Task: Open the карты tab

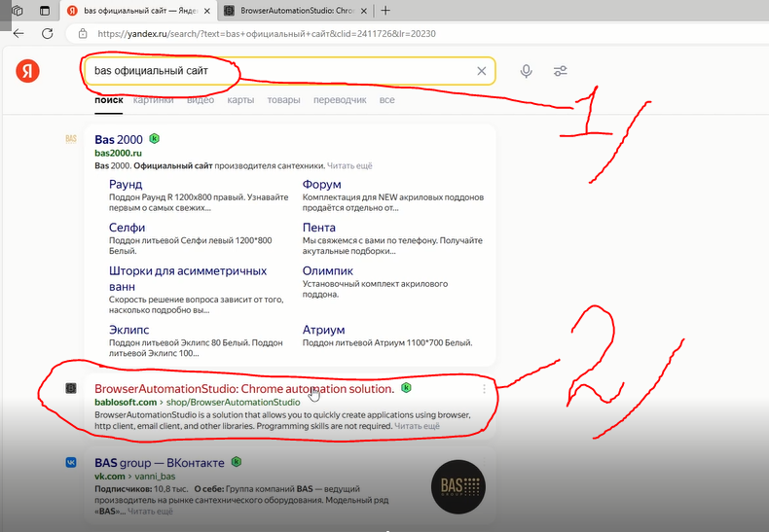Action: [240, 100]
